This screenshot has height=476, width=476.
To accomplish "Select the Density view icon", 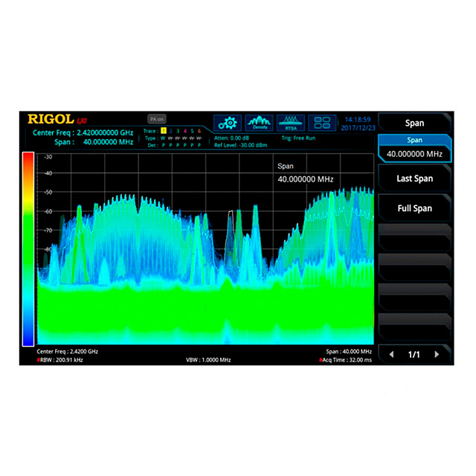I will pos(260,123).
